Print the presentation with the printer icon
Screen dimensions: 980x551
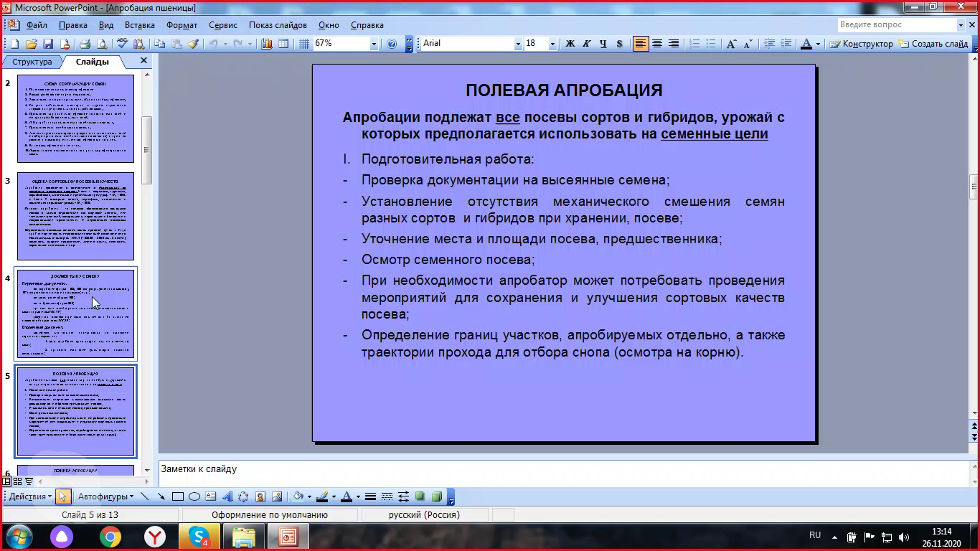point(85,44)
